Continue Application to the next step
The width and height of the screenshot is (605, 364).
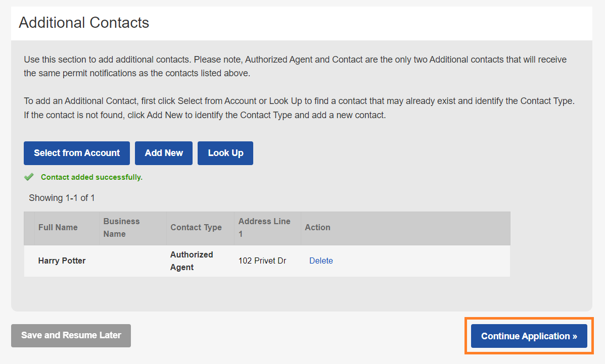(529, 336)
